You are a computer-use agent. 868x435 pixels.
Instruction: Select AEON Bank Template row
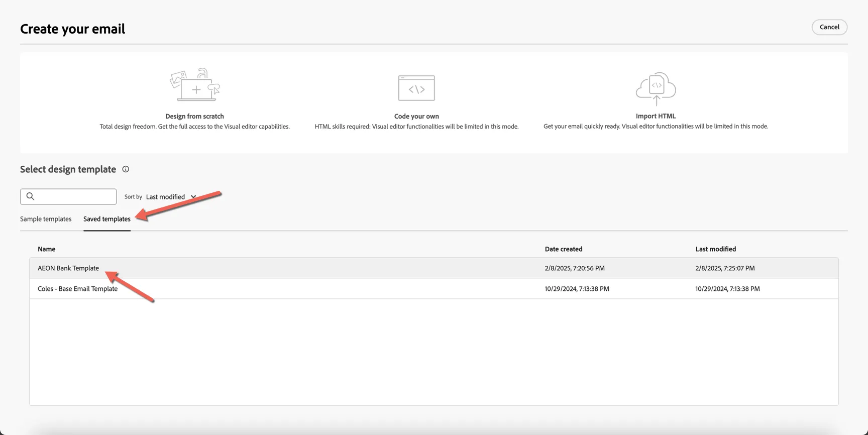434,268
